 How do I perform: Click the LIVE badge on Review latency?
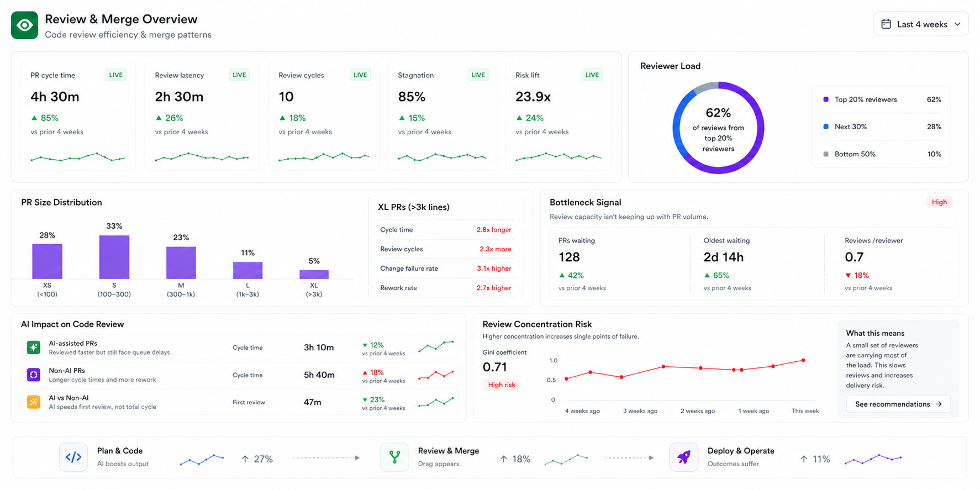pyautogui.click(x=239, y=75)
